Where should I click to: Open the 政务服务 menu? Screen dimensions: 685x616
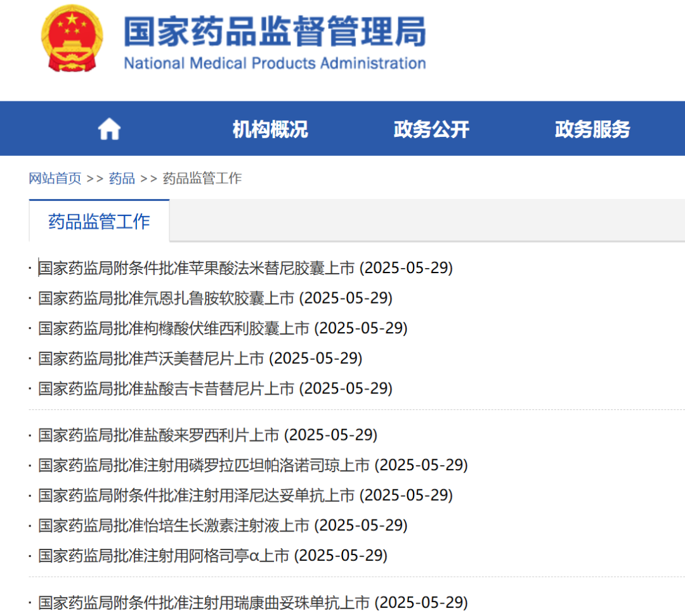(x=591, y=129)
